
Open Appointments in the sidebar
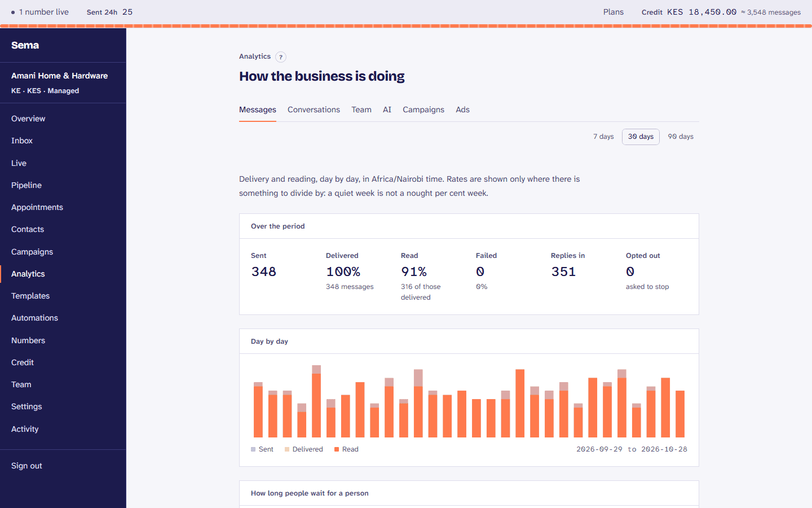coord(63,207)
